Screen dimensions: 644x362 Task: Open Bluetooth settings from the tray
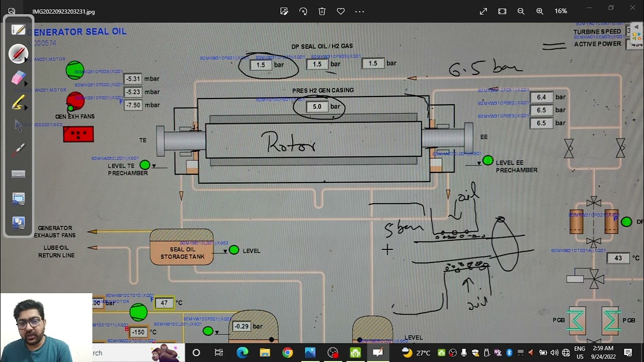(509, 352)
